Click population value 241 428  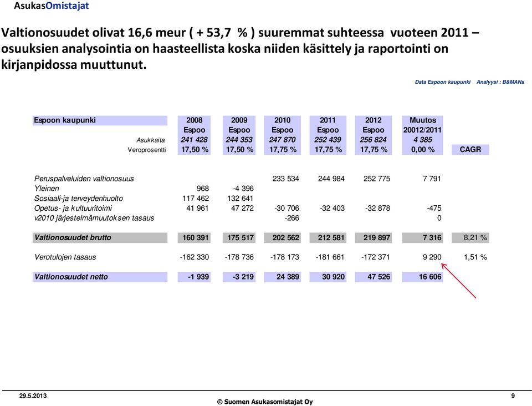194,140
